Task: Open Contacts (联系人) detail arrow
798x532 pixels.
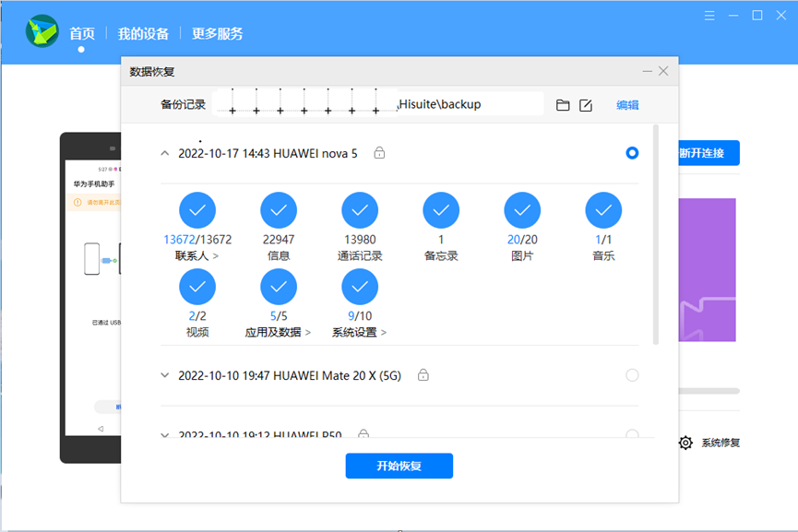Action: click(216, 255)
